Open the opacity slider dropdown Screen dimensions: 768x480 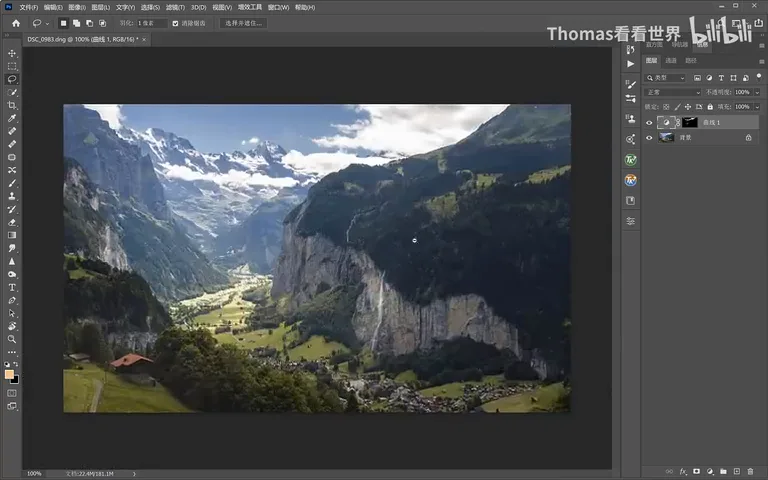(757, 92)
